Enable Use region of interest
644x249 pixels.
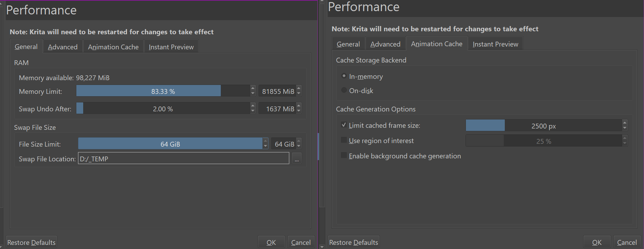[x=344, y=140]
